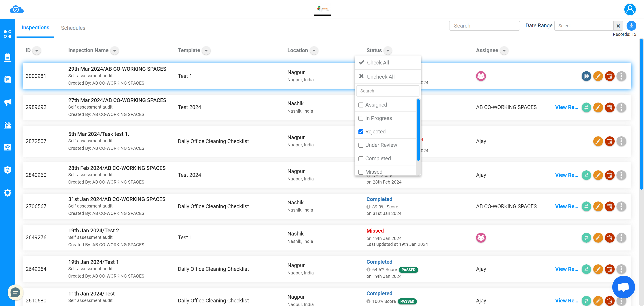Open the shield checkmark sidebar icon
644x306 pixels.
tap(8, 170)
